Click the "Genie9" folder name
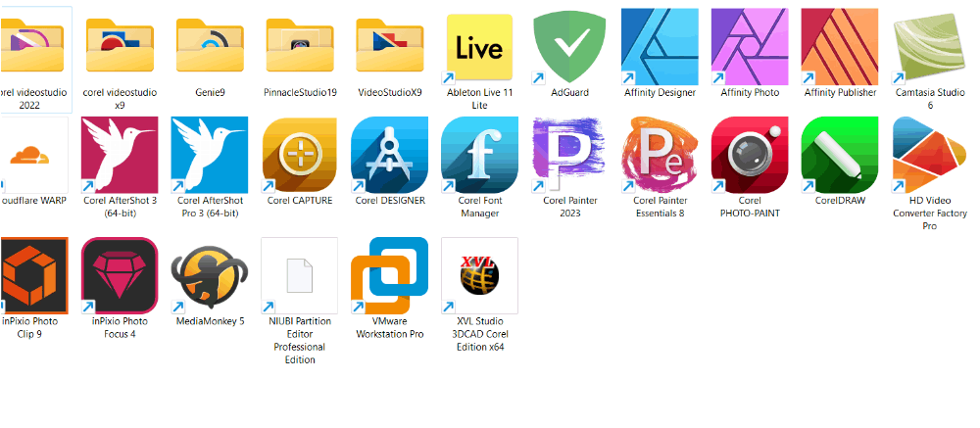This screenshot has width=980, height=428. tap(210, 92)
